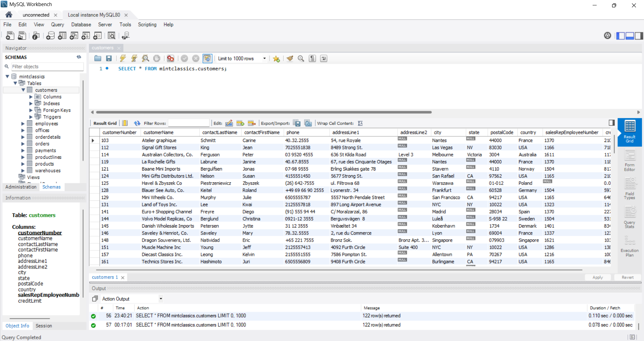Image resolution: width=644 pixels, height=341 pixels.
Task: Beautify the SQL script broom icon
Action: pos(290,58)
